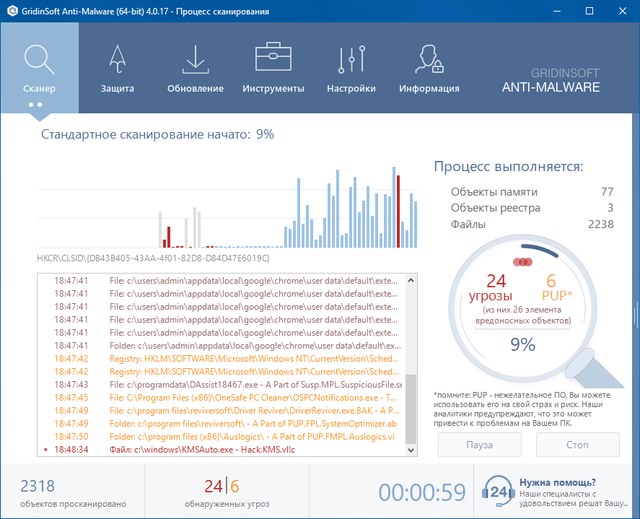Pause the scan with Пауза button
This screenshot has height=519, width=640.
pos(479,444)
